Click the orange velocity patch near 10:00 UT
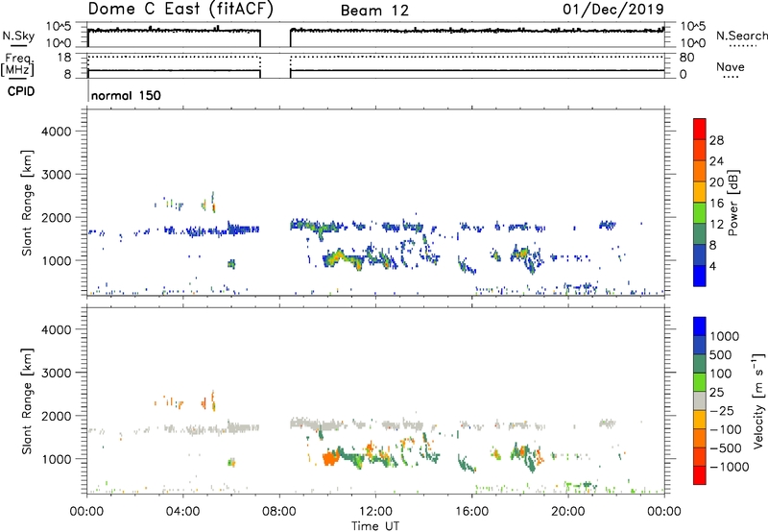The height and width of the screenshot is (532, 768). pyautogui.click(x=330, y=459)
